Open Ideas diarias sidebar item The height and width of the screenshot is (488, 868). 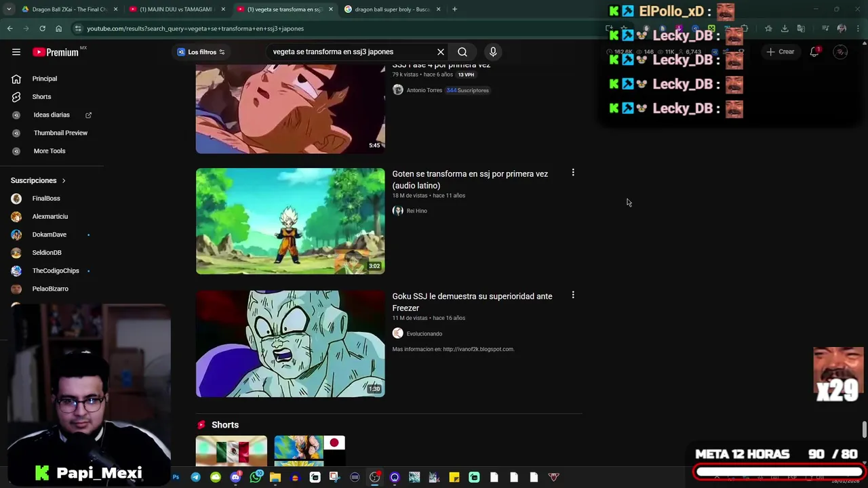pyautogui.click(x=52, y=115)
